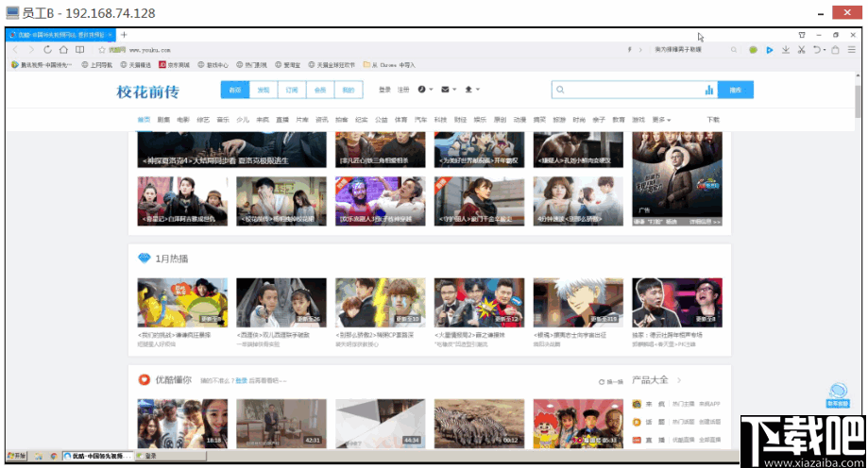868x468 pixels.
Task: Bookmark the page with the star icon
Action: pyautogui.click(x=102, y=50)
